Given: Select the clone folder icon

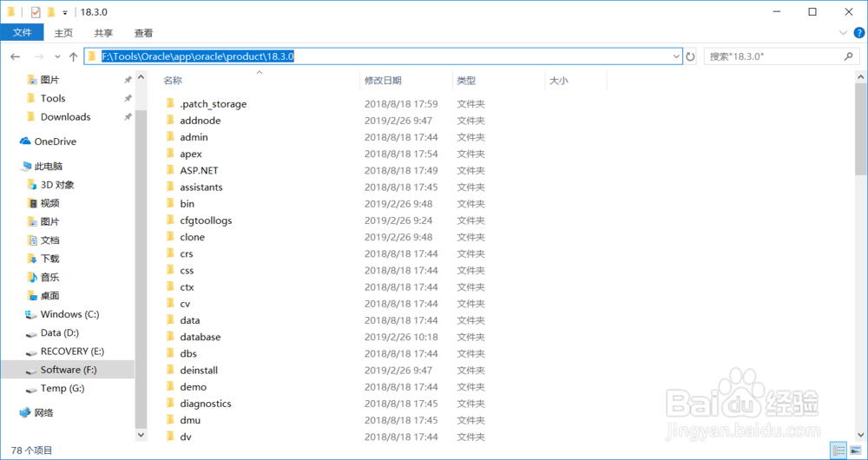Looking at the screenshot, I should 170,236.
